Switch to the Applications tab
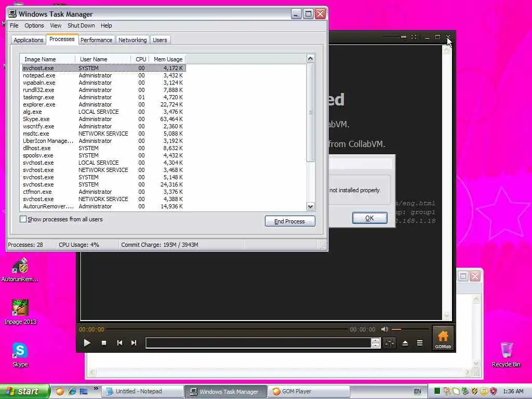The height and width of the screenshot is (399, 532). pos(29,40)
